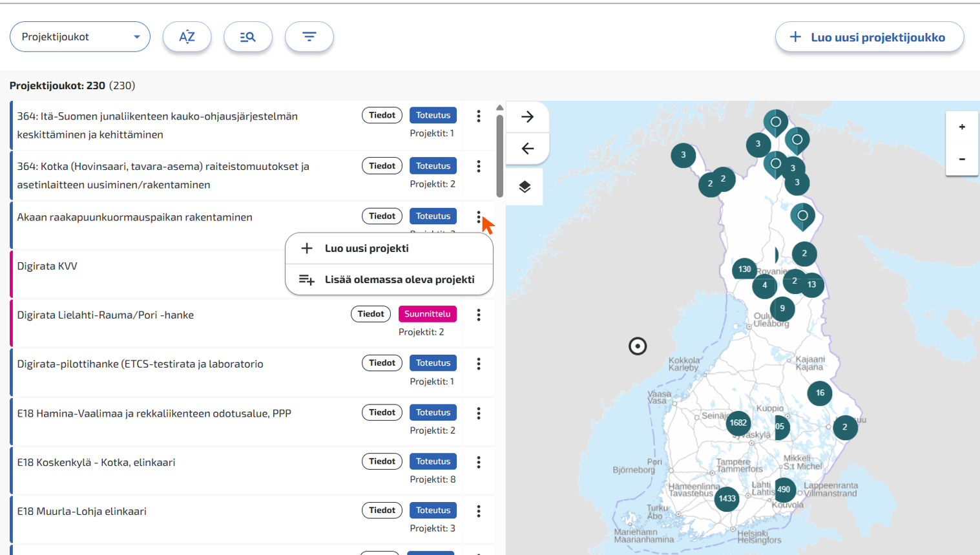Select Akaan raakapuunkuormauspaikan rakentaminen title

click(x=134, y=217)
